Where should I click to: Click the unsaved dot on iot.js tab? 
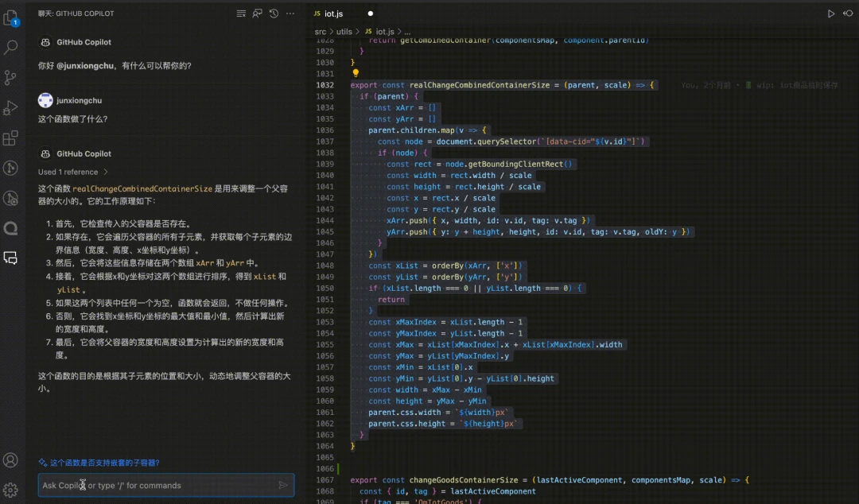click(371, 14)
